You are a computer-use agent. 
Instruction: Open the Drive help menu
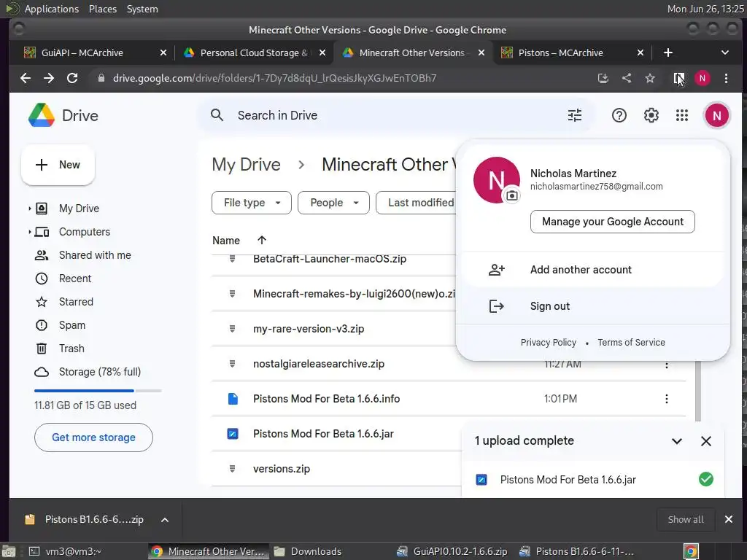click(619, 115)
